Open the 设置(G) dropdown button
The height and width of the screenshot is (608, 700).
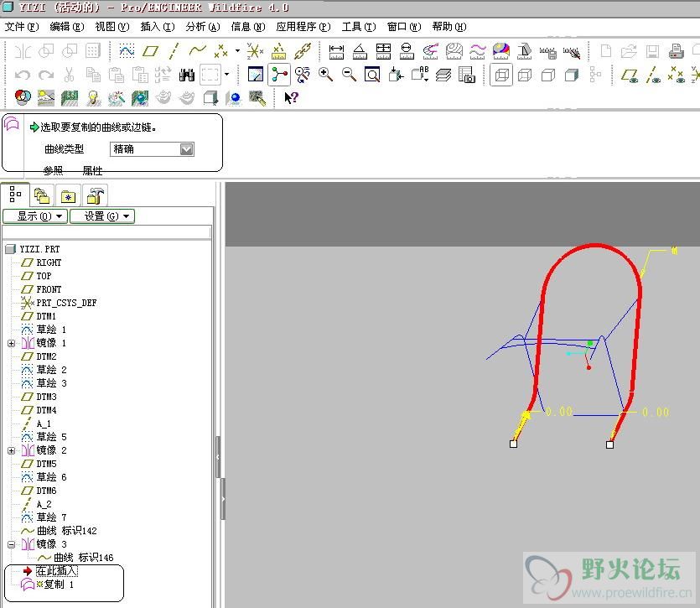(x=102, y=216)
